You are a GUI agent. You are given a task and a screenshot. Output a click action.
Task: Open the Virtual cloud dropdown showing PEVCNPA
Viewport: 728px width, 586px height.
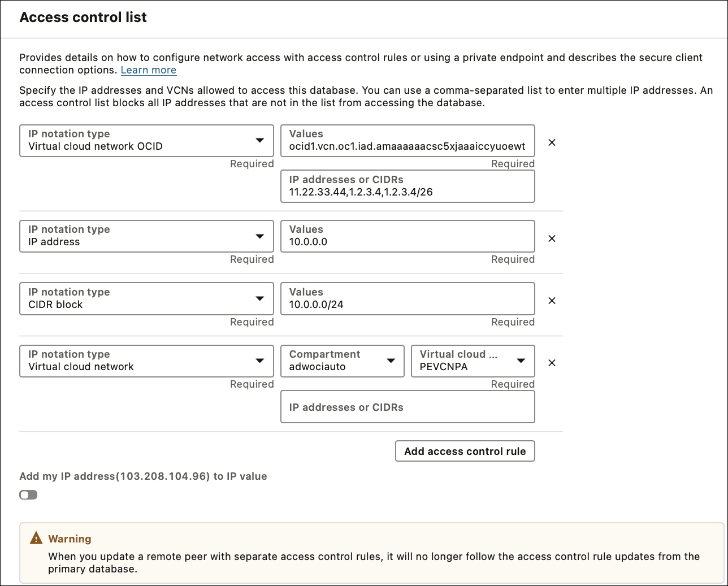tap(473, 361)
